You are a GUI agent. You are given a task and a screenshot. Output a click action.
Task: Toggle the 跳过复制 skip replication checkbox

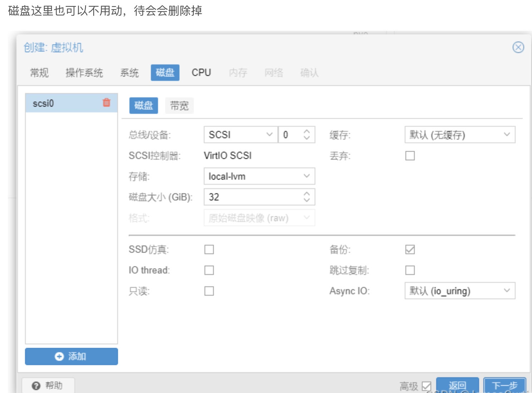[x=410, y=270]
